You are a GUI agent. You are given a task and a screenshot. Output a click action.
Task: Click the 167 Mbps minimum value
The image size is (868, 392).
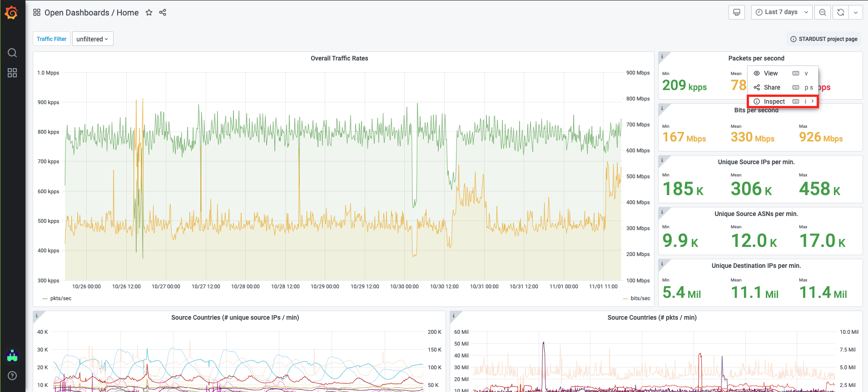(x=684, y=137)
